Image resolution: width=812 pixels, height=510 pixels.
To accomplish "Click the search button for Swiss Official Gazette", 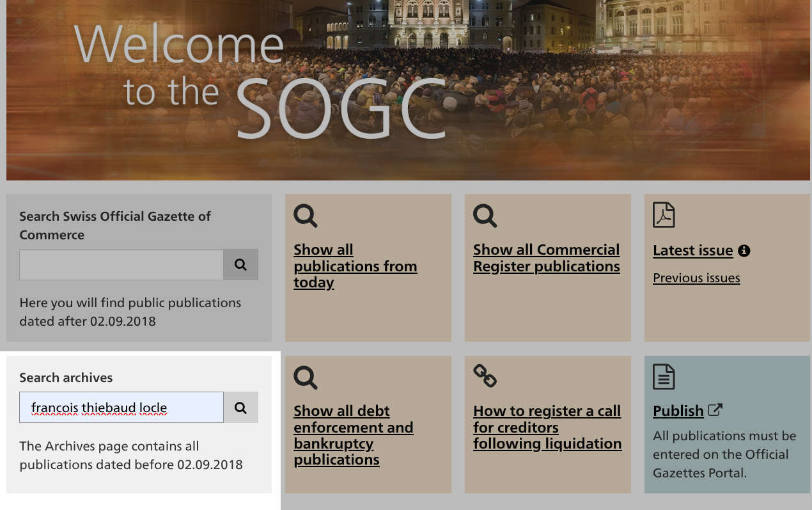I will pyautogui.click(x=240, y=265).
